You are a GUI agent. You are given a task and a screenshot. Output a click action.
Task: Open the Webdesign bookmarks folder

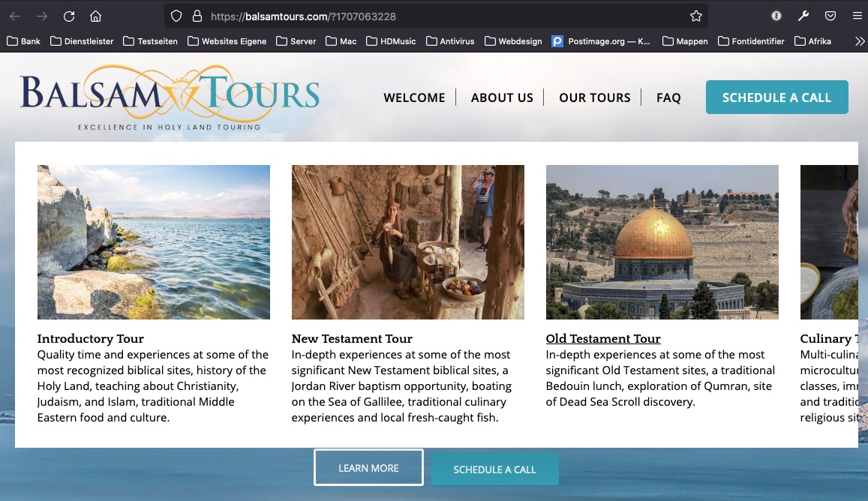point(513,41)
